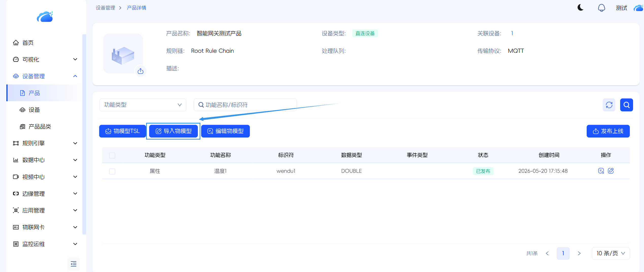View details icon for 温度1 row
Viewport: 644px width, 272px height.
tap(601, 171)
